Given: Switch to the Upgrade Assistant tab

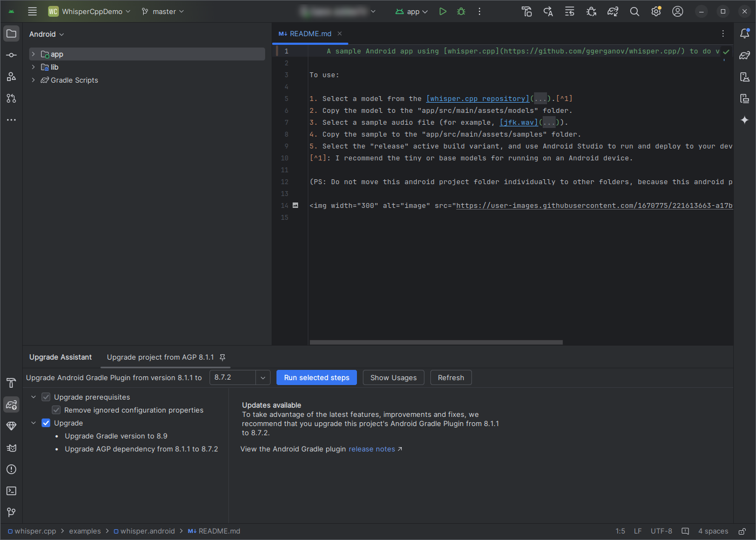Looking at the screenshot, I should point(60,357).
